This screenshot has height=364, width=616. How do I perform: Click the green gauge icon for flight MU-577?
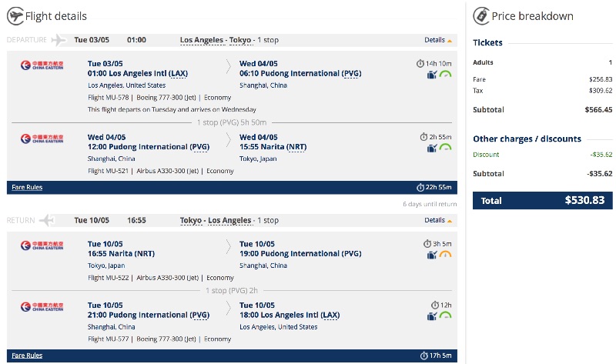pos(445,316)
